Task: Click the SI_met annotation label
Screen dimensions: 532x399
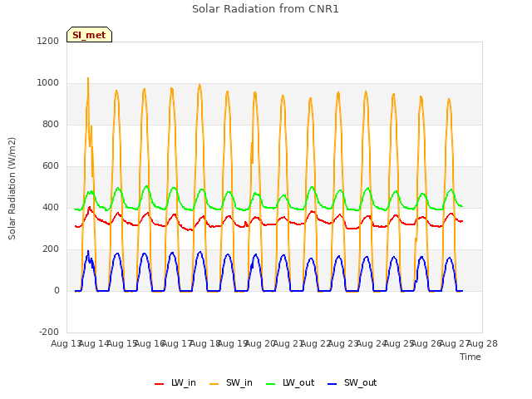Action: click(89, 35)
